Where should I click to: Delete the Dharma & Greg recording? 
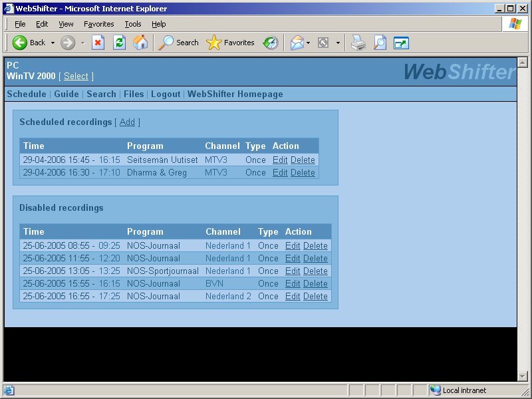pos(303,173)
